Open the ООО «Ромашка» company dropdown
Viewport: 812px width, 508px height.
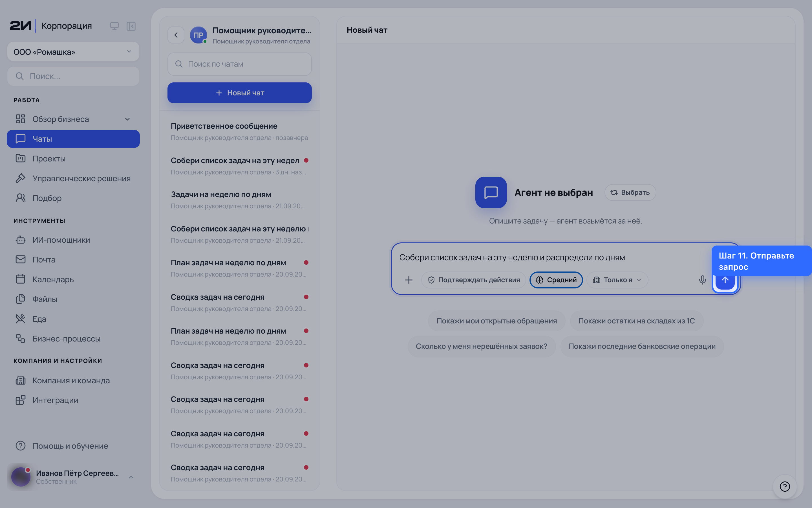[x=73, y=52]
